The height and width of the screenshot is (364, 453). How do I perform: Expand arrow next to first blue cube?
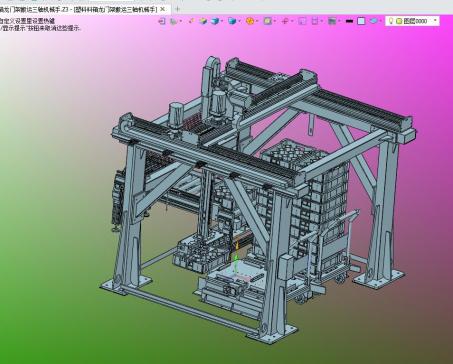(x=222, y=21)
